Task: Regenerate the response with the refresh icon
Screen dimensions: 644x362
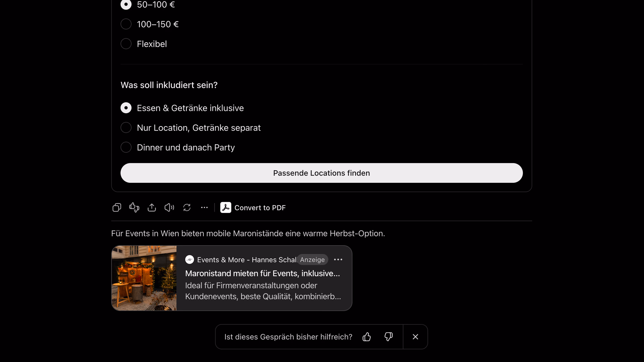Action: pyautogui.click(x=187, y=208)
